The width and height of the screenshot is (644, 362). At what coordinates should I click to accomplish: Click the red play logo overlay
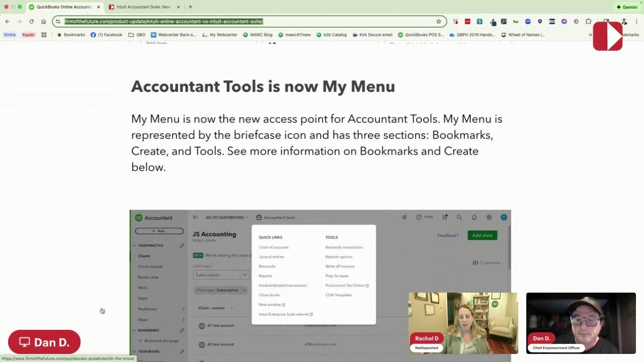(608, 36)
